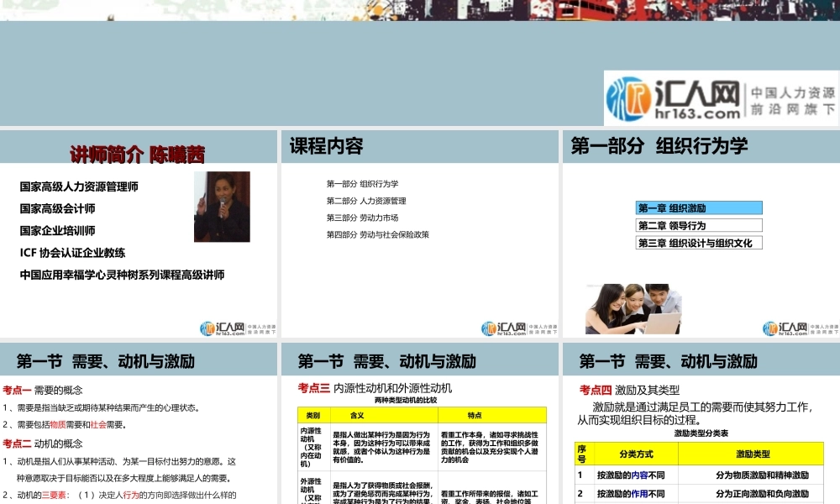Click the outline entry 第四部分 劳动与社会保险政策
840x504 pixels.
[x=378, y=234]
